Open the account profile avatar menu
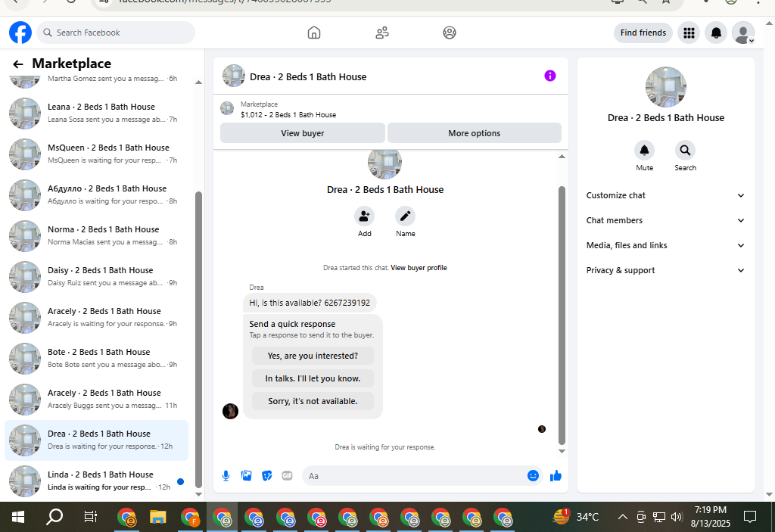Viewport: 775px width, 532px height. (x=743, y=33)
